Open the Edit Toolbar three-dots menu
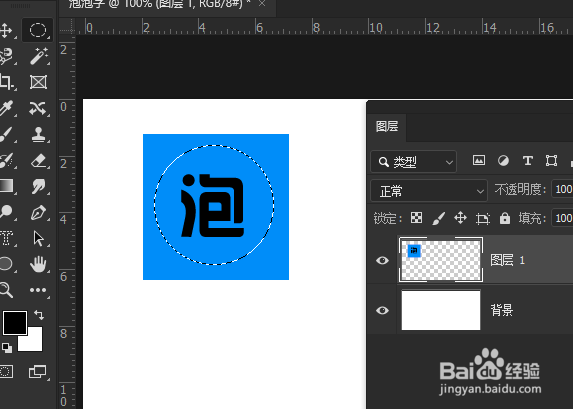Screen dimensions: 573x409 tap(38, 290)
